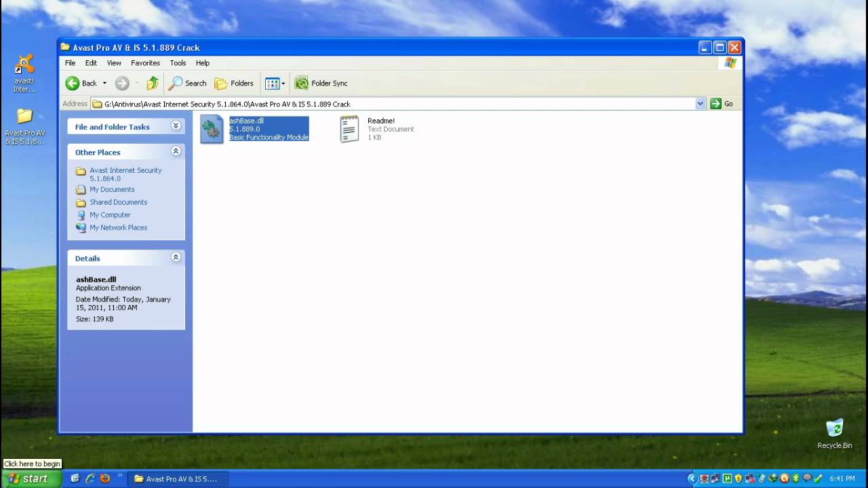The image size is (868, 488).
Task: Click the mobile phone tray icon
Action: click(761, 479)
